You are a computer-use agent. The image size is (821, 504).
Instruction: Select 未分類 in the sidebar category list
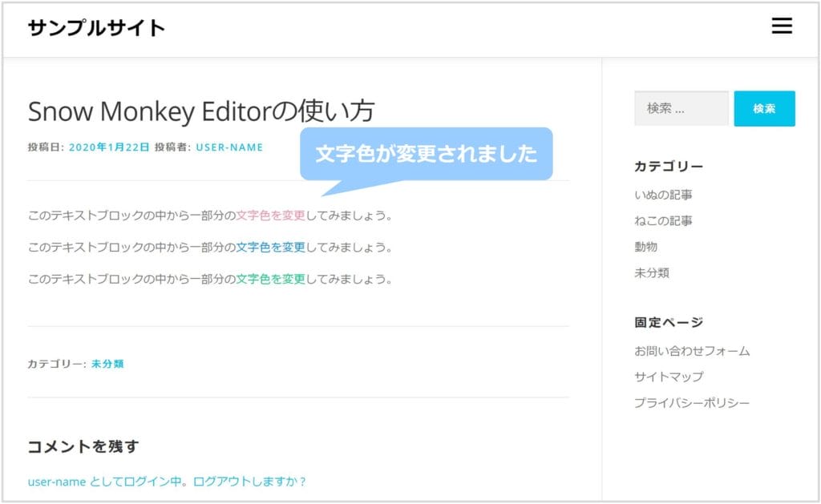coord(651,273)
